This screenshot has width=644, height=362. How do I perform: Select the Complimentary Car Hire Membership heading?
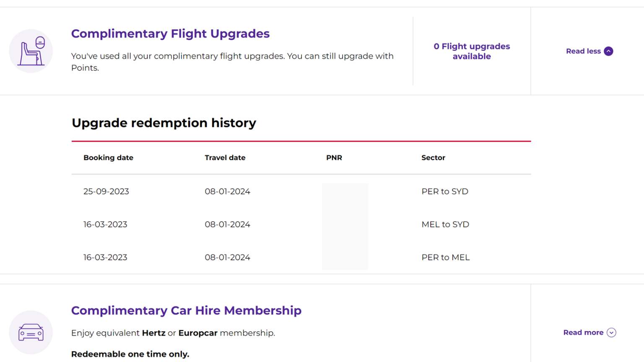tap(187, 311)
